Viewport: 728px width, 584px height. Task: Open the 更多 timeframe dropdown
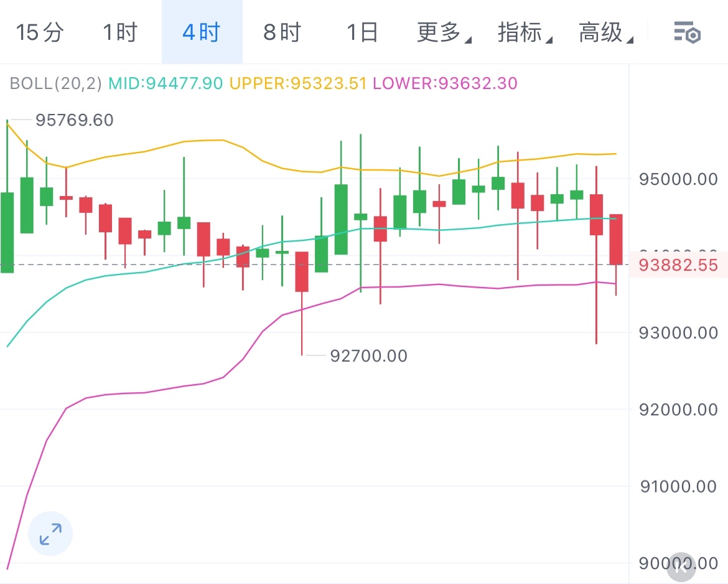coord(444,32)
